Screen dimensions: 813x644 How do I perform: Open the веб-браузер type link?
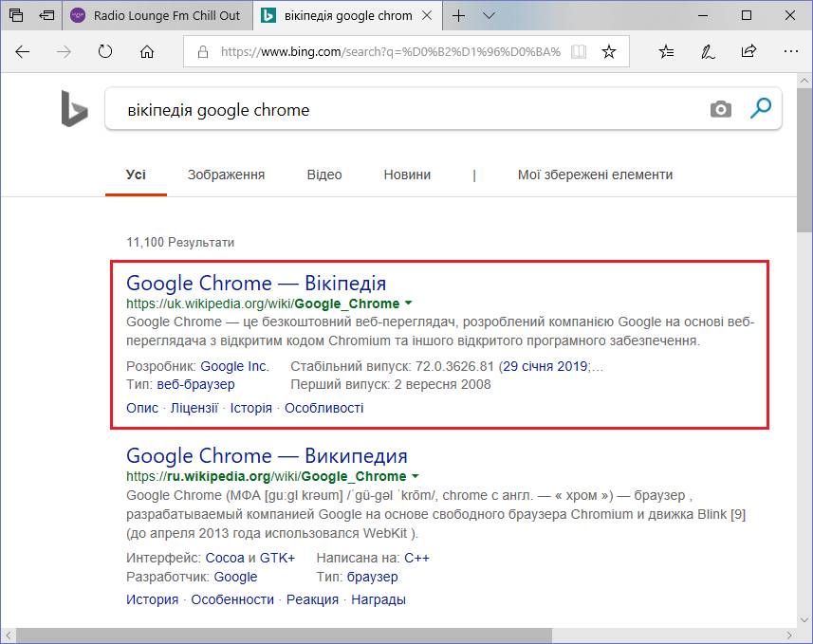pos(195,384)
